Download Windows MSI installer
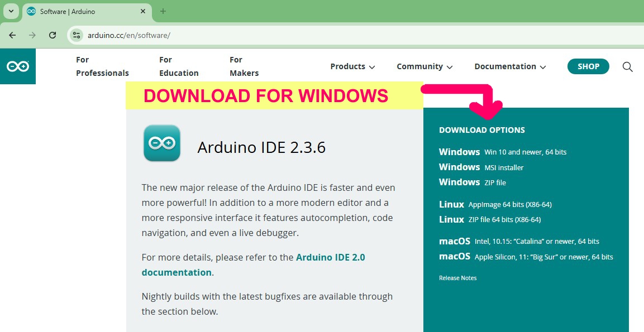Image resolution: width=644 pixels, height=332 pixels. 481,167
